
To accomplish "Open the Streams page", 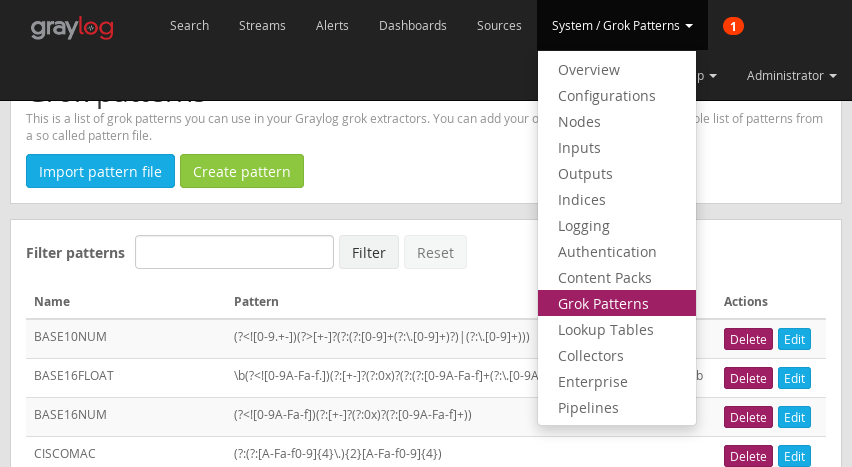I will [262, 26].
